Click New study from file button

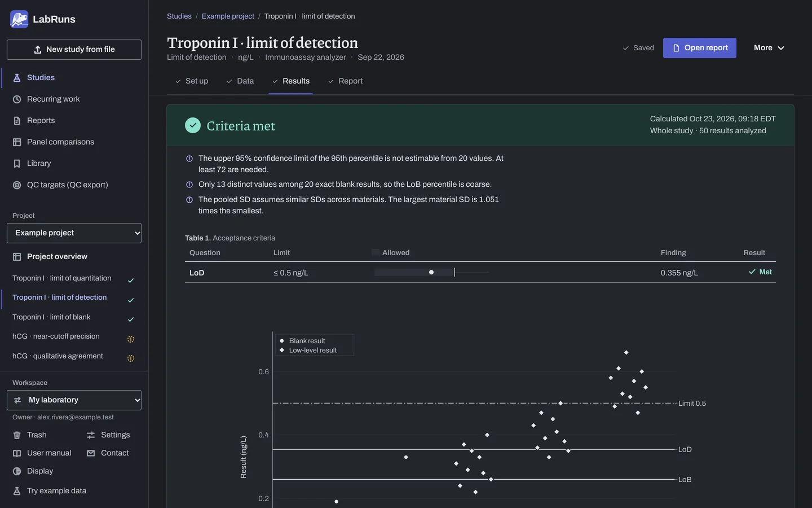pos(74,50)
